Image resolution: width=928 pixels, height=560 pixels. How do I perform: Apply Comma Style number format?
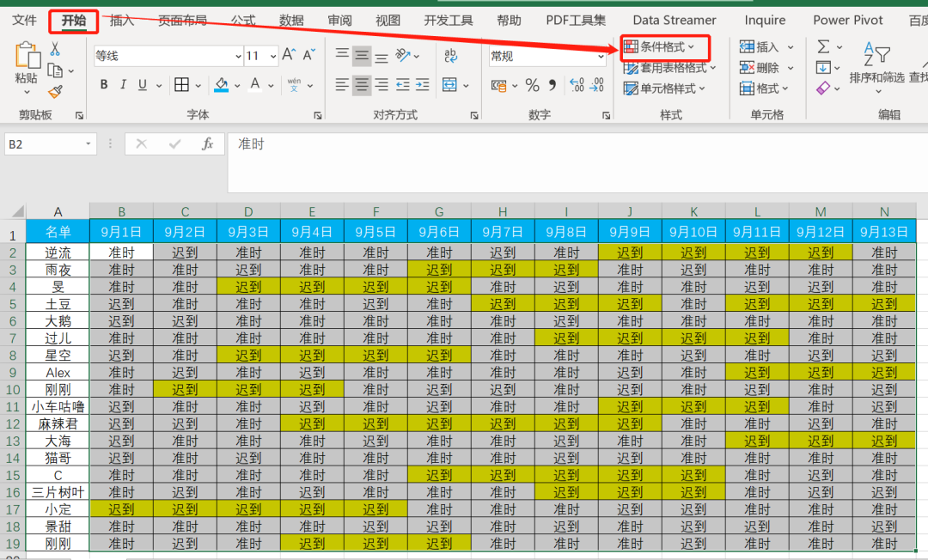point(553,85)
